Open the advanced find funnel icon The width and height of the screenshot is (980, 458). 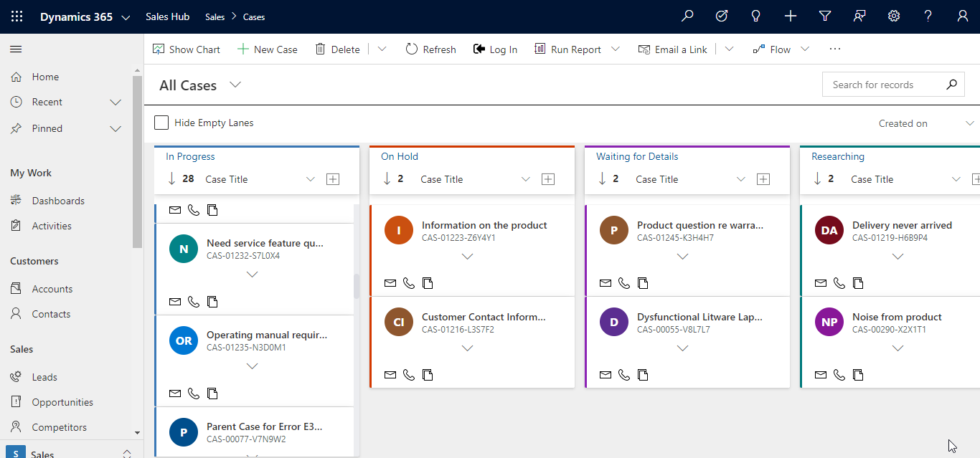pyautogui.click(x=825, y=16)
